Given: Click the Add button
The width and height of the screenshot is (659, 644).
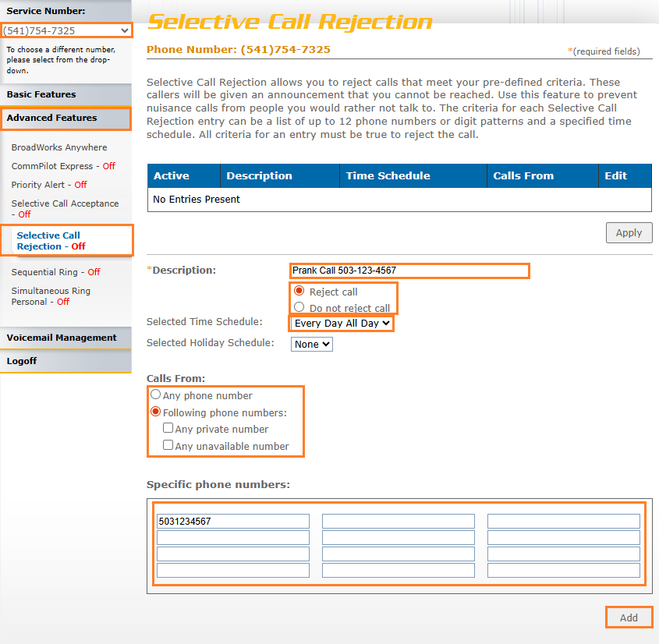Looking at the screenshot, I should [629, 617].
